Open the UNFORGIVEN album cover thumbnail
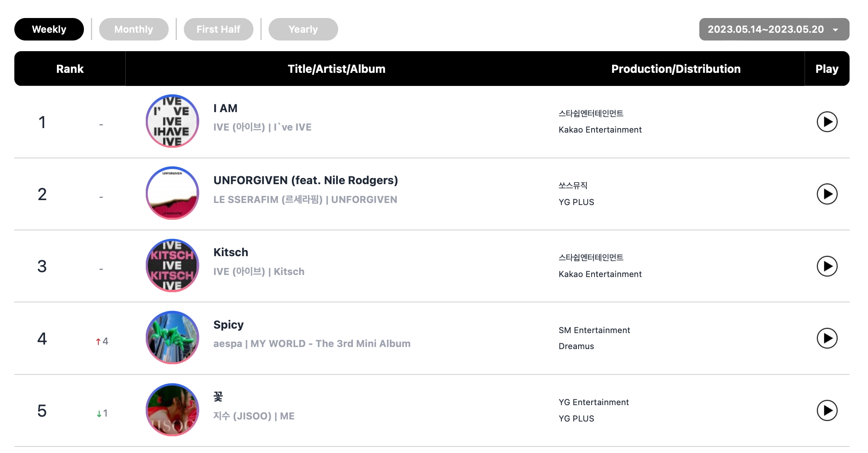 (172, 193)
